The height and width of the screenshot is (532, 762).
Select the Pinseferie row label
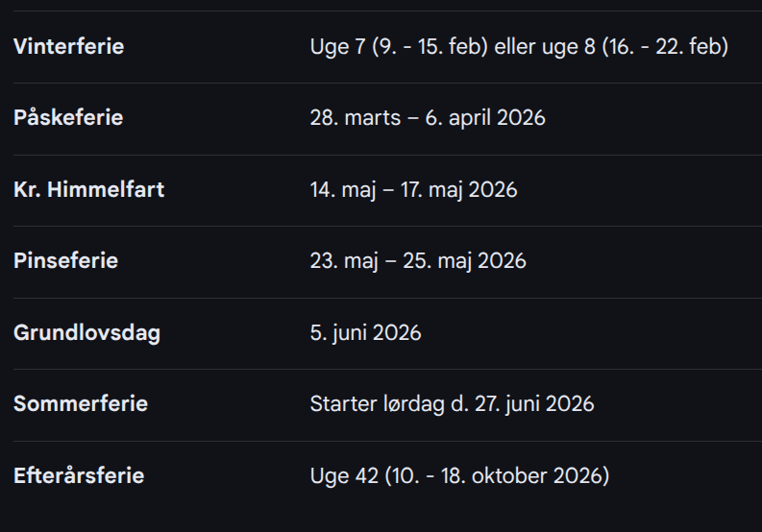[x=65, y=261]
